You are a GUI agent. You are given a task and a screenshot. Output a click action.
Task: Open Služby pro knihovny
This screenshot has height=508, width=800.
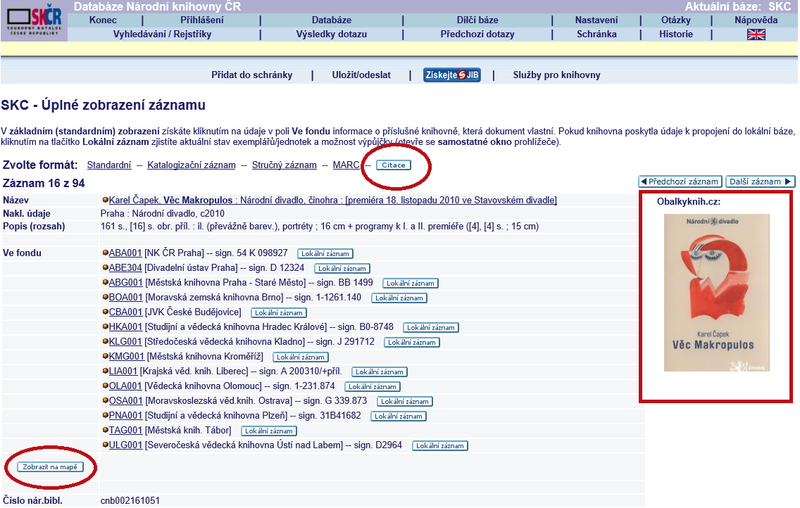coord(556,75)
